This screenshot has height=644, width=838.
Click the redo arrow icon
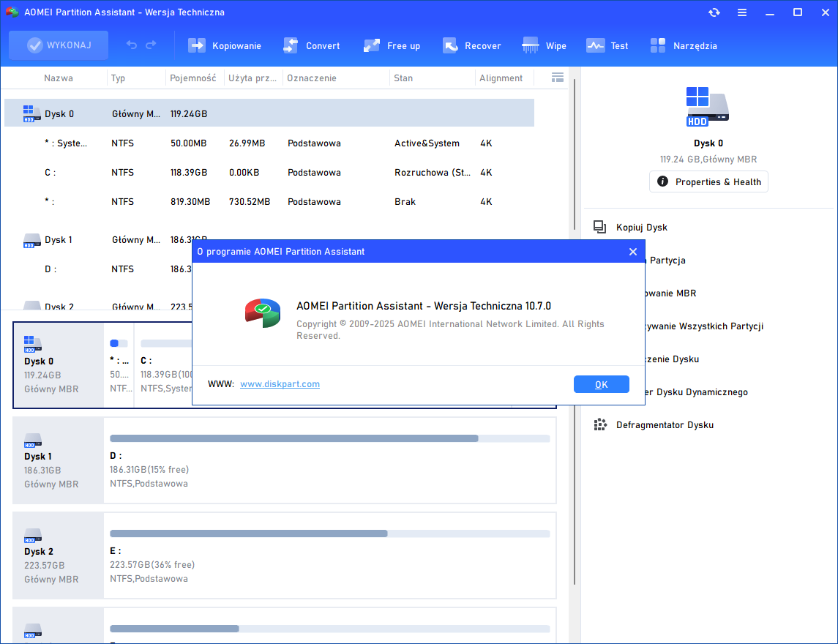pos(151,45)
